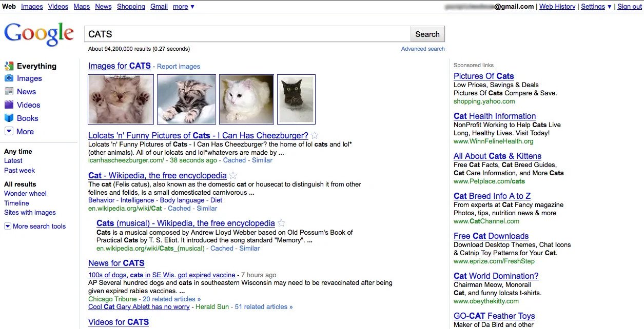Select the Wonder wheel view option
Screen dimensions: 644x329
tap(25, 194)
